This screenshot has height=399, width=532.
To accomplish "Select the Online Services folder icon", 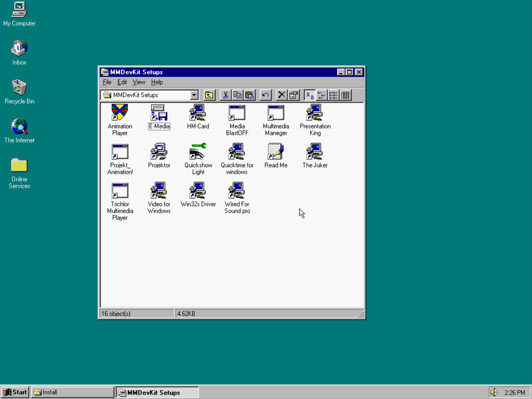I will point(19,165).
